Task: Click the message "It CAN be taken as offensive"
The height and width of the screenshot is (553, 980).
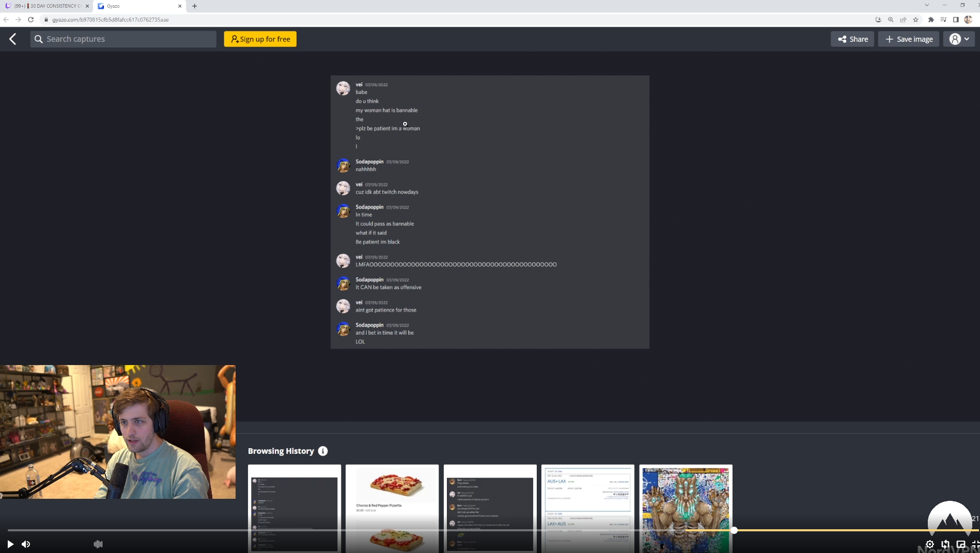Action: tap(388, 288)
